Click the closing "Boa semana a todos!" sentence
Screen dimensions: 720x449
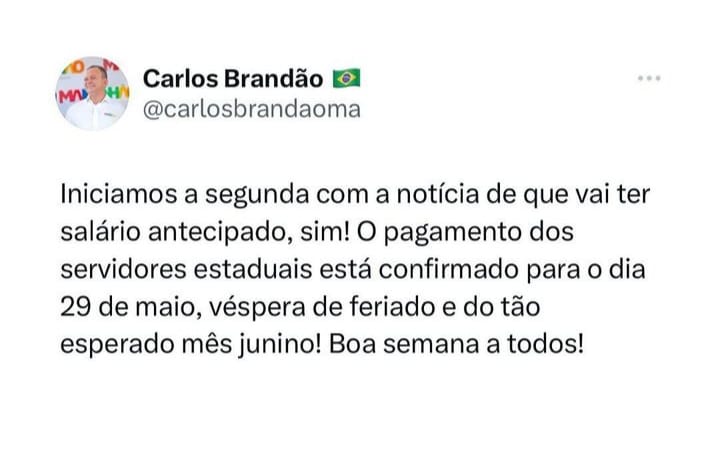point(456,344)
